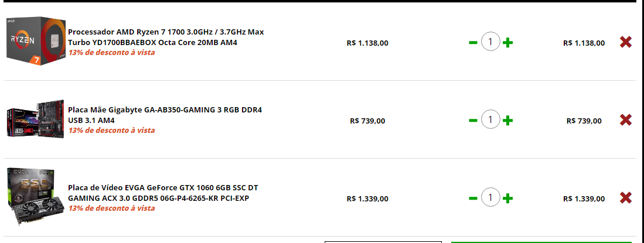Decrease quantity of EVGA GTX 1060 card
Image resolution: width=644 pixels, height=243 pixels.
click(x=473, y=198)
